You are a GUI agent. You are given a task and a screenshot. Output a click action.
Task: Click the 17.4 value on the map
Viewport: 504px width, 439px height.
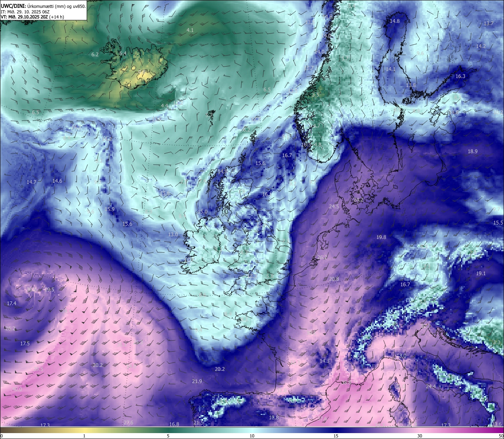tap(12, 304)
